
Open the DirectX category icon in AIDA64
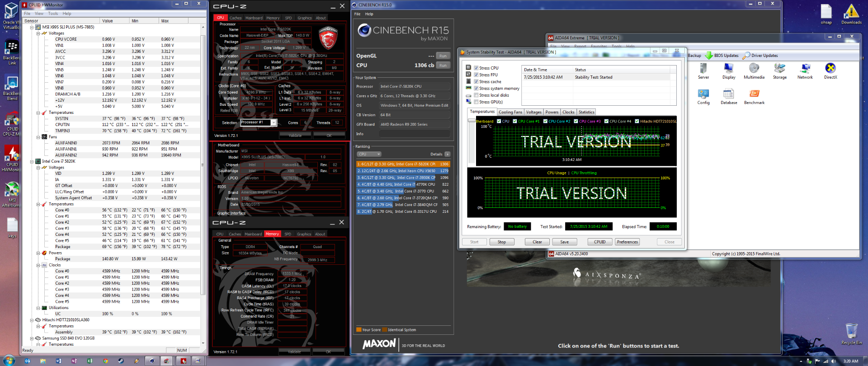click(830, 71)
